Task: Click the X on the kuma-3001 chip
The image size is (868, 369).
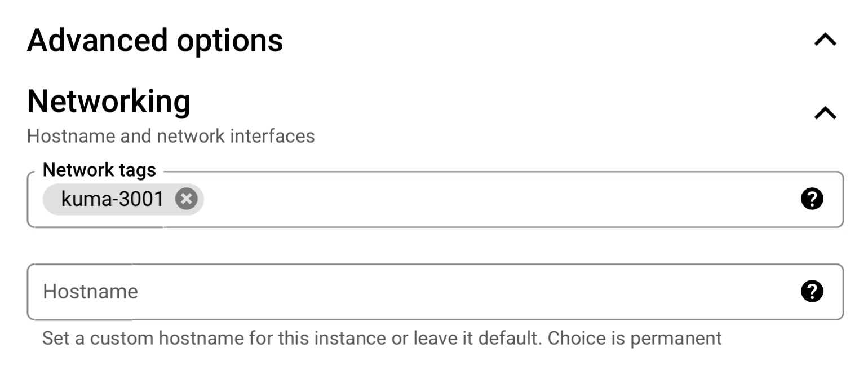Action: 186,199
